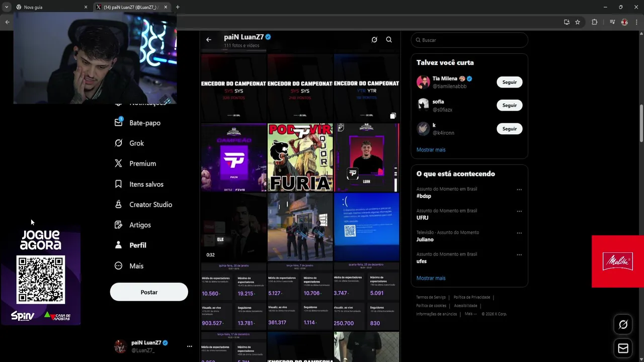Click search magnifier in profile header
Viewport: 644px width, 362px height.
tap(389, 40)
